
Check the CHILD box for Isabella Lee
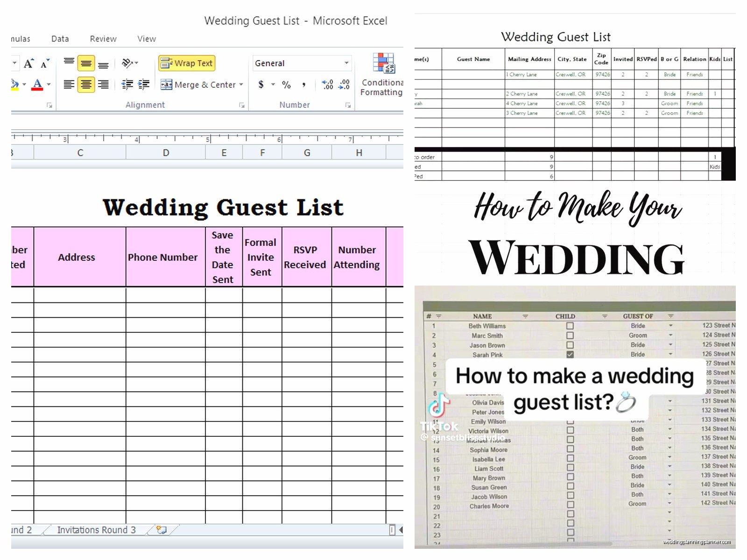[571, 458]
